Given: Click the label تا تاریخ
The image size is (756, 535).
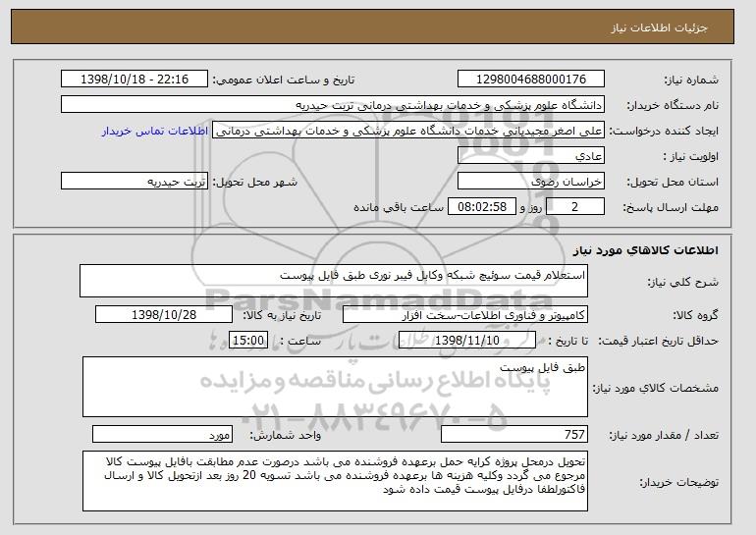Looking at the screenshot, I should click(x=567, y=341).
